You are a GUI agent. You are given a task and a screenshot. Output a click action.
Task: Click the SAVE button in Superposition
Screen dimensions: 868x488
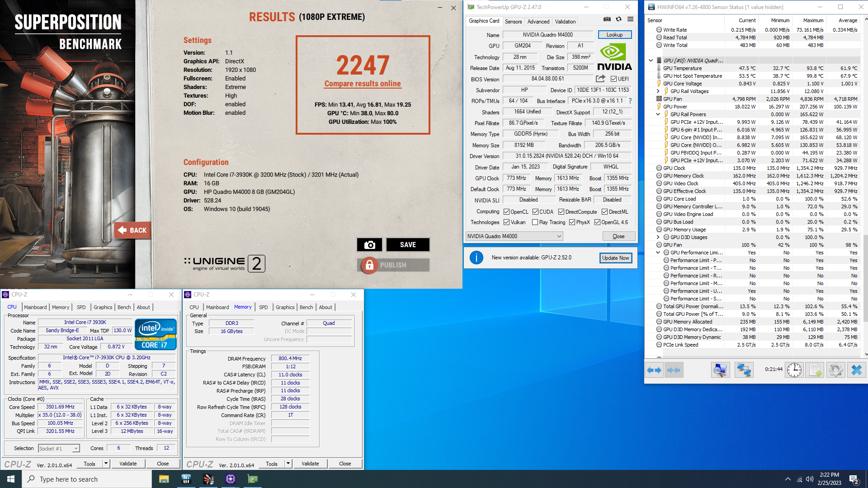408,244
